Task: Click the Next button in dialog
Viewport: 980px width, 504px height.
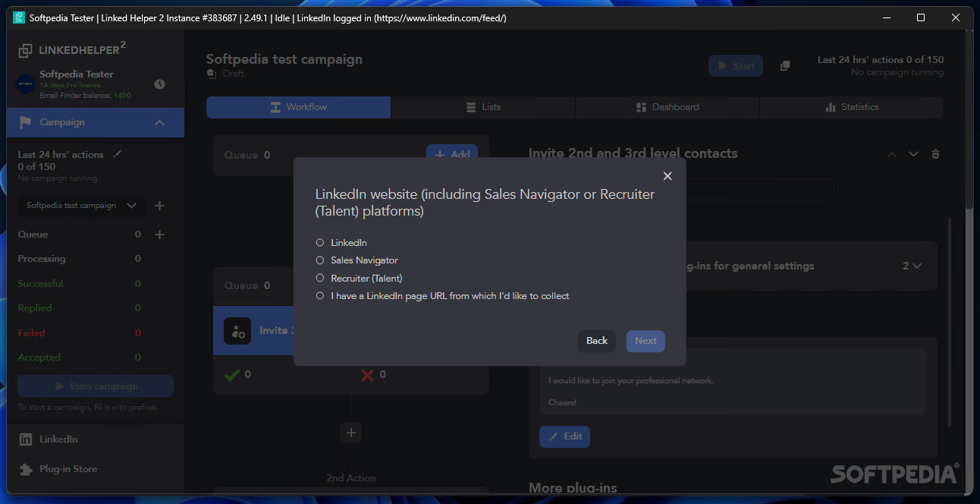Action: pyautogui.click(x=645, y=341)
